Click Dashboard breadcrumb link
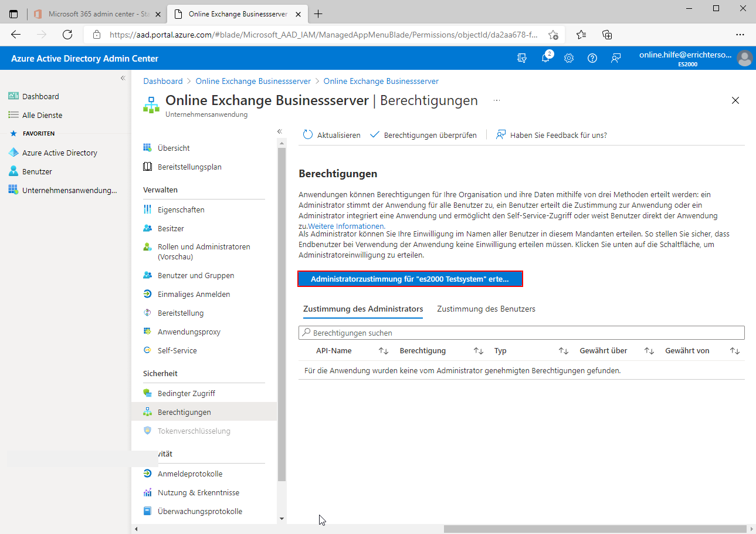756x534 pixels. (163, 81)
